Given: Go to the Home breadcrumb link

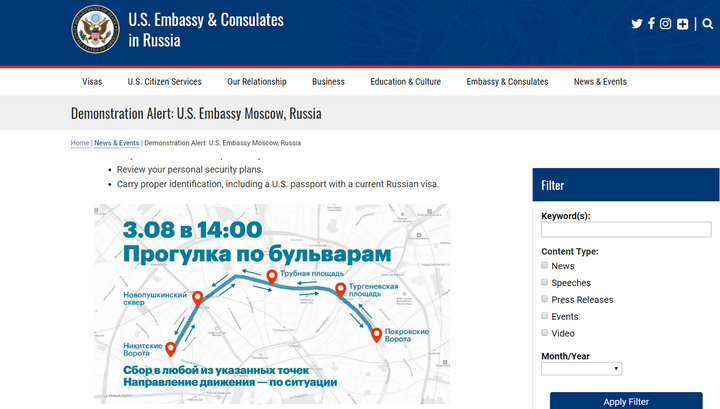Looking at the screenshot, I should (x=80, y=143).
